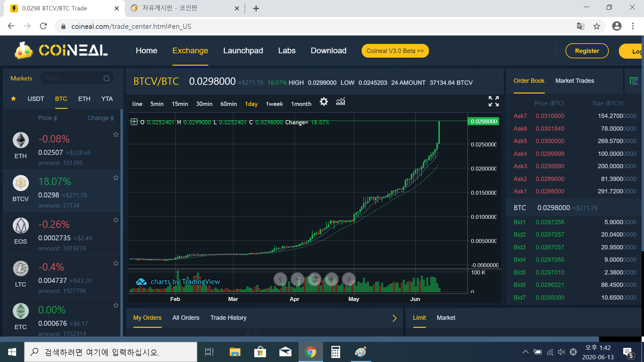Show favorites with the star tab
This screenshot has width=644, height=362.
(x=14, y=99)
